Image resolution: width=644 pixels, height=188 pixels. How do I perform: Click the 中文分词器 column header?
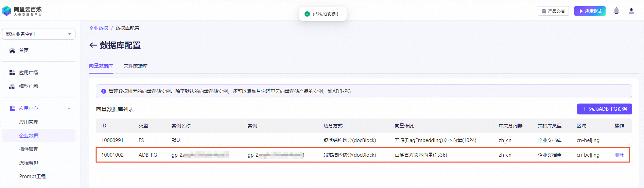coord(510,126)
